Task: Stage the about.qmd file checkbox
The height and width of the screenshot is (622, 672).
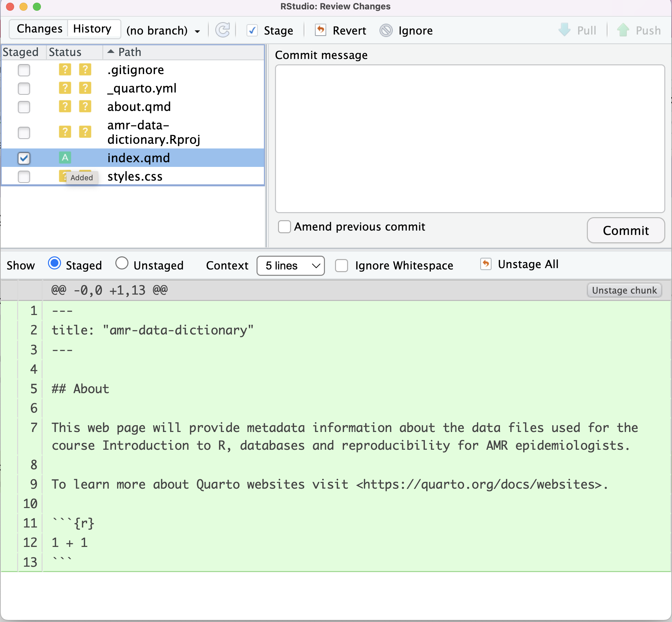Action: 24,107
